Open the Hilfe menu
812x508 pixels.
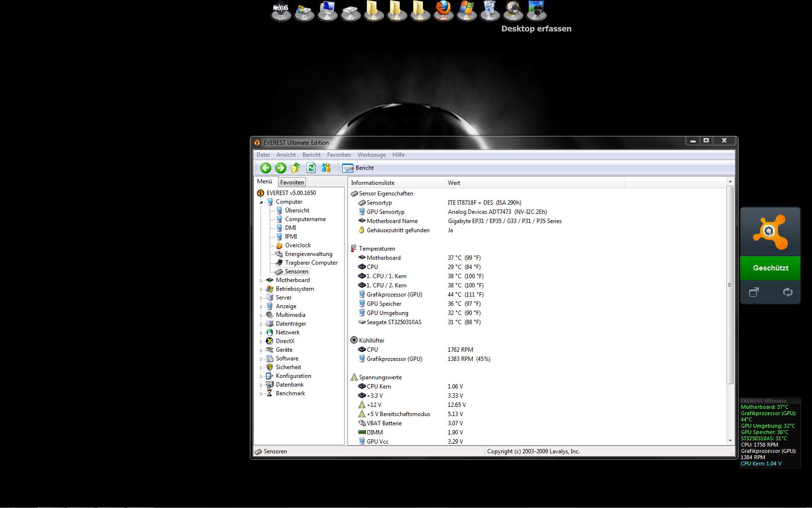click(398, 155)
